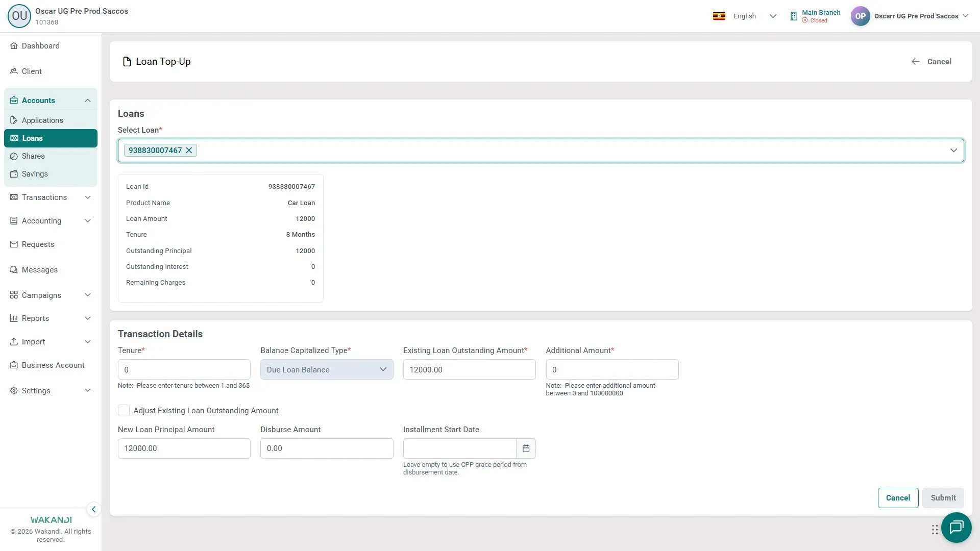Open the chat support bubble
This screenshot has width=980, height=551.
pos(956,527)
